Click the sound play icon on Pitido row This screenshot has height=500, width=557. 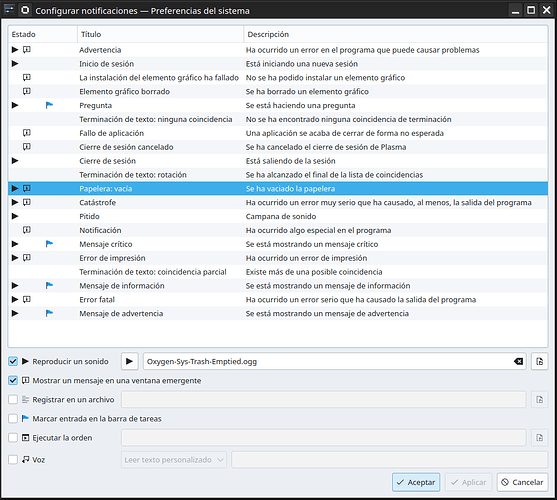(15, 216)
